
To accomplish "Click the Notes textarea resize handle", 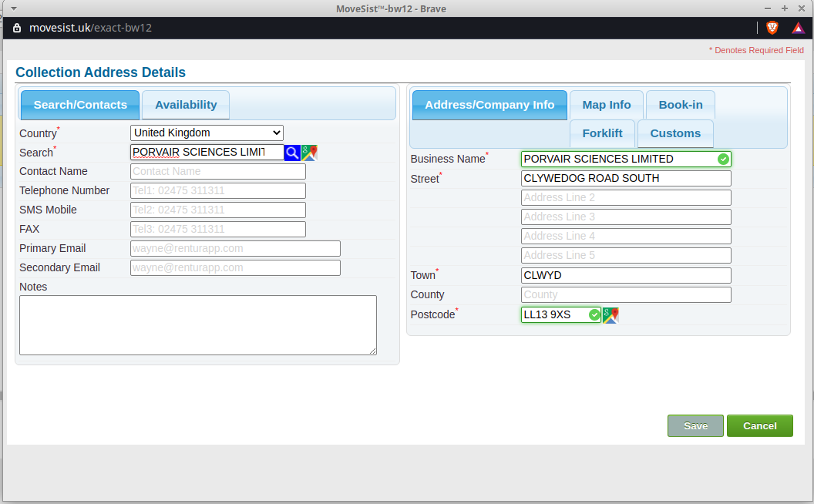I will click(x=373, y=351).
